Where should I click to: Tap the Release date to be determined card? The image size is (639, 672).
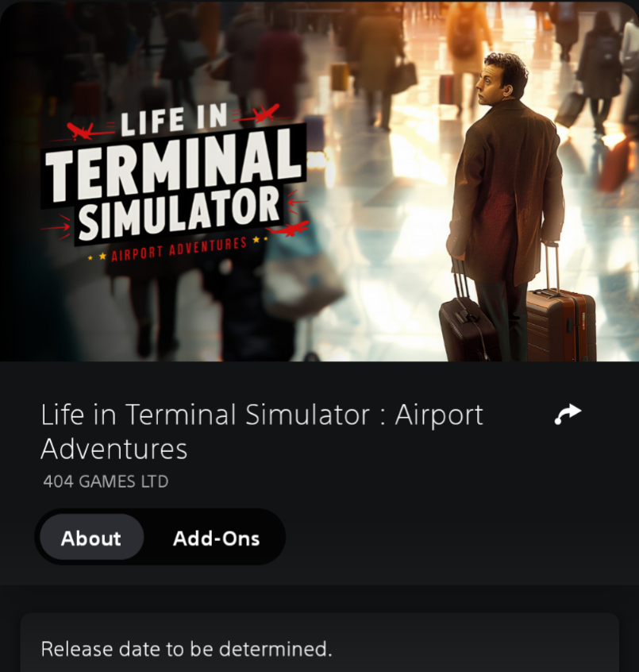point(319,643)
